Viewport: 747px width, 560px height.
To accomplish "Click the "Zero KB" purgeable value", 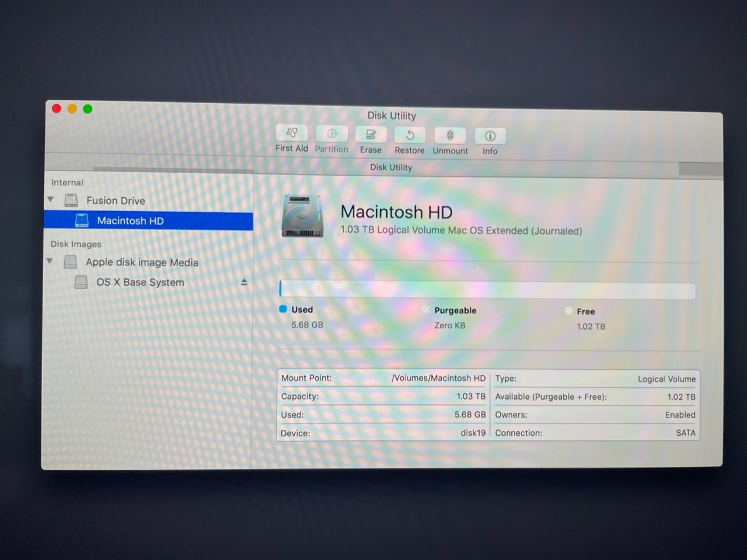I will coord(450,325).
